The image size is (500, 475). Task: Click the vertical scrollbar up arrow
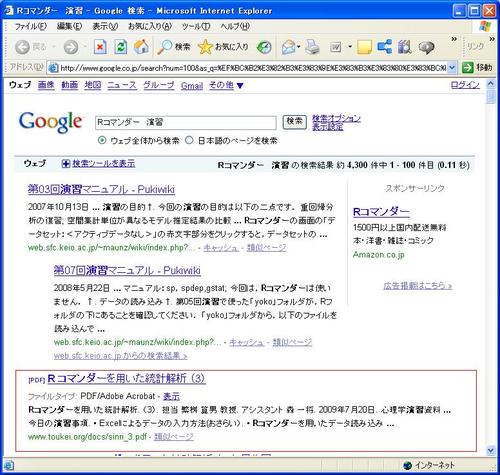pyautogui.click(x=491, y=84)
